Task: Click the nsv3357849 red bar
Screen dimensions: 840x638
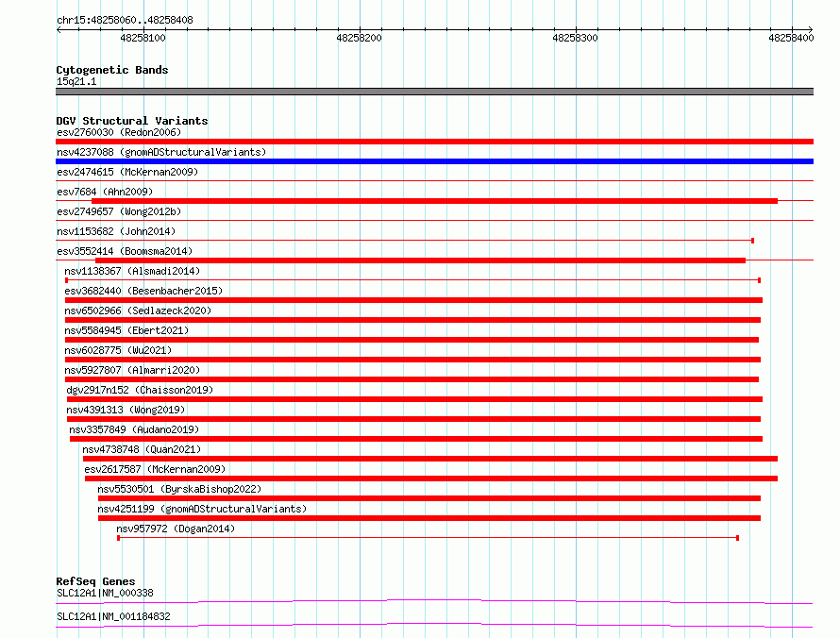Action: point(416,439)
